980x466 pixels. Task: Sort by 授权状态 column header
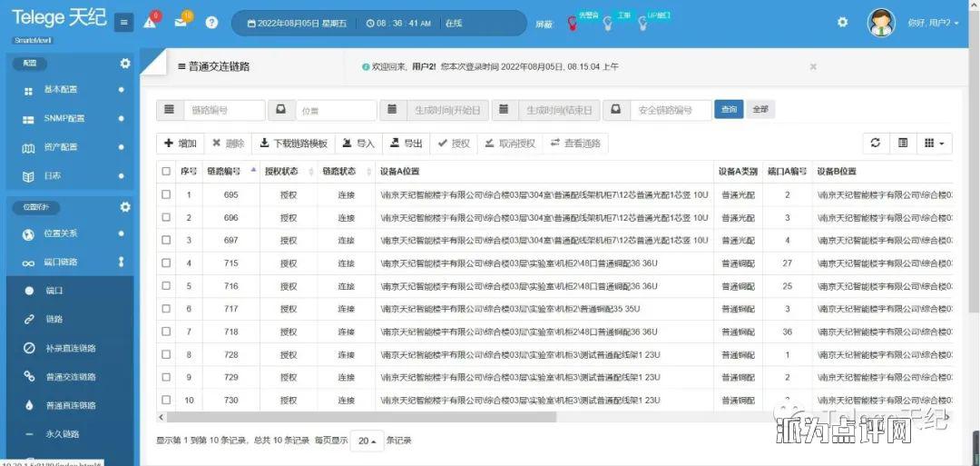click(289, 172)
